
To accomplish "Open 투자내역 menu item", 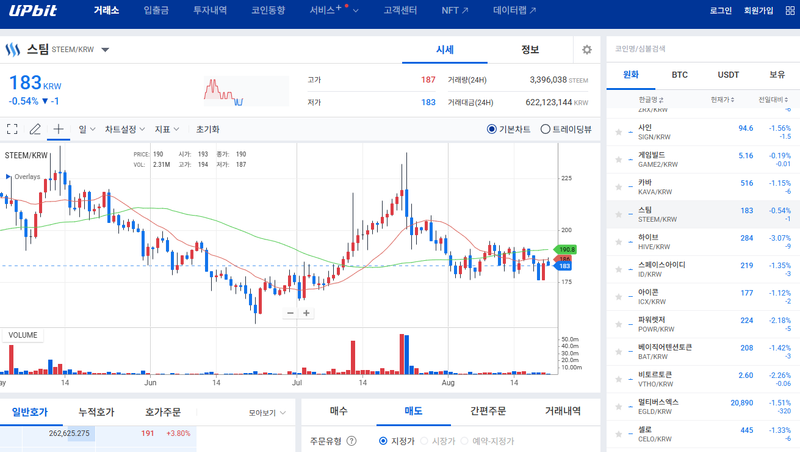I will [210, 10].
